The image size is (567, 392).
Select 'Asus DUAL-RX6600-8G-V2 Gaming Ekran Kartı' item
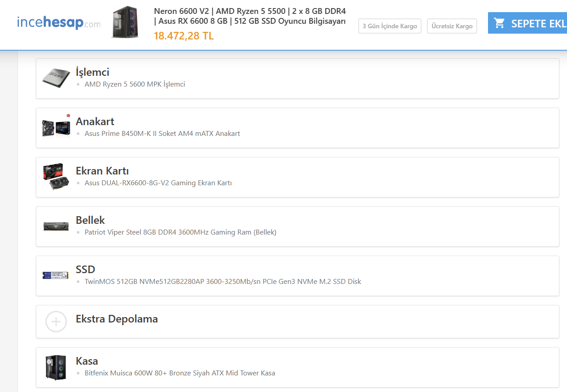click(158, 183)
